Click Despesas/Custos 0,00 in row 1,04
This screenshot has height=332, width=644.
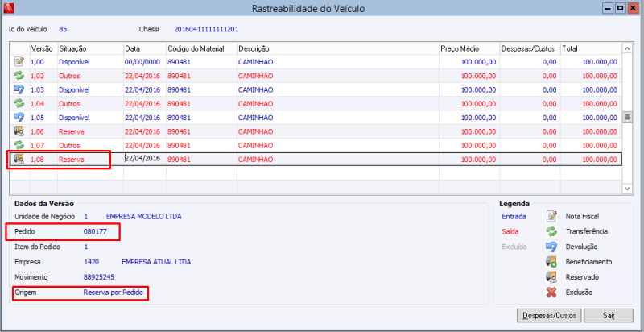tap(550, 103)
